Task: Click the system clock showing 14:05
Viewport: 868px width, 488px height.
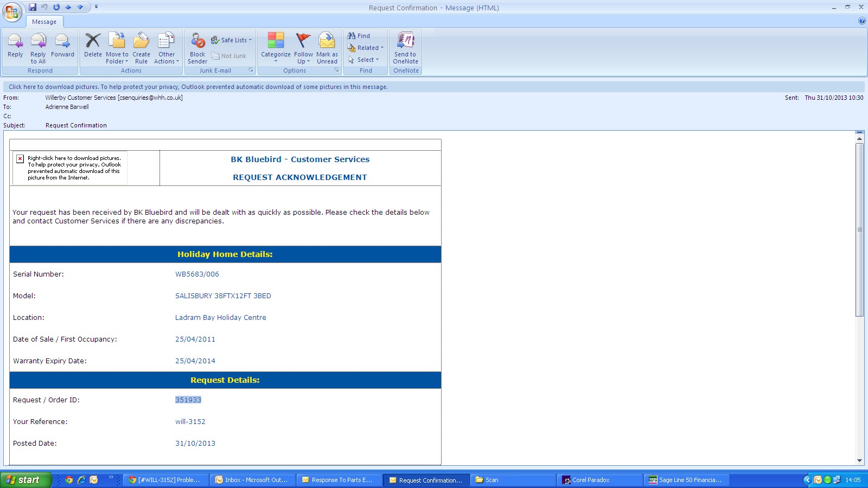Action: [853, 480]
